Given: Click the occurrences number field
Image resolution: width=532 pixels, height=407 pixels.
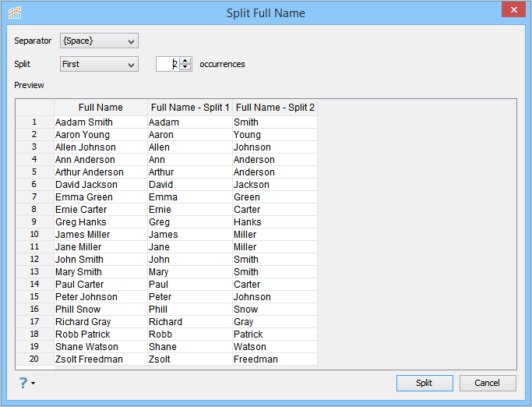Looking at the screenshot, I should tap(167, 64).
